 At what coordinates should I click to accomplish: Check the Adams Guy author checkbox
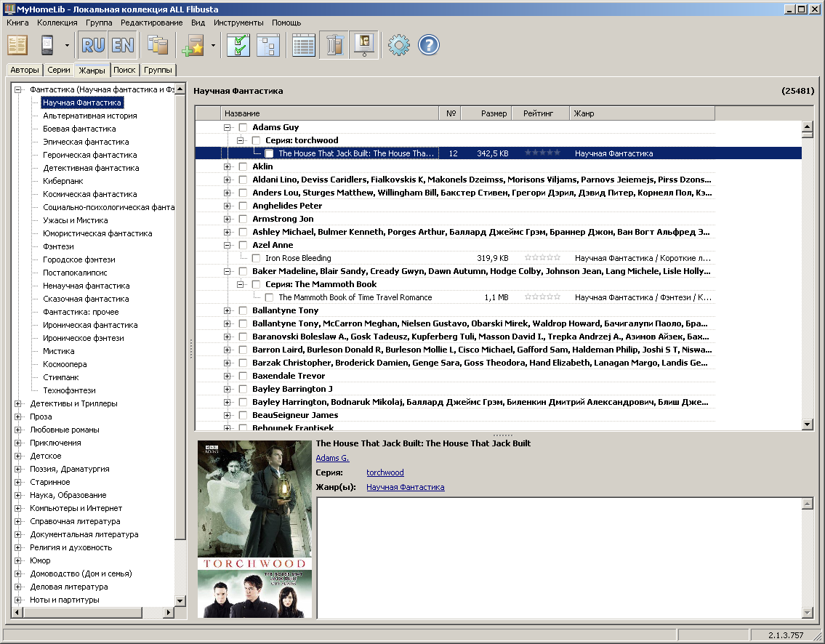[243, 127]
